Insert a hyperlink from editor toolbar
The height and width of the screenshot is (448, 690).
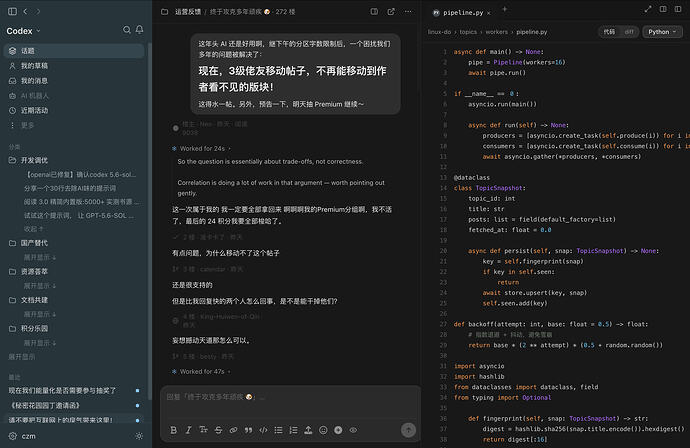[233, 430]
